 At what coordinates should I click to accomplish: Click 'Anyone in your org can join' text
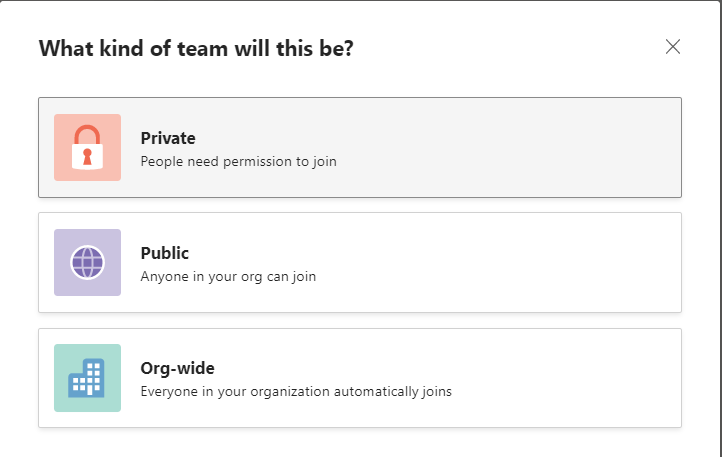(228, 276)
